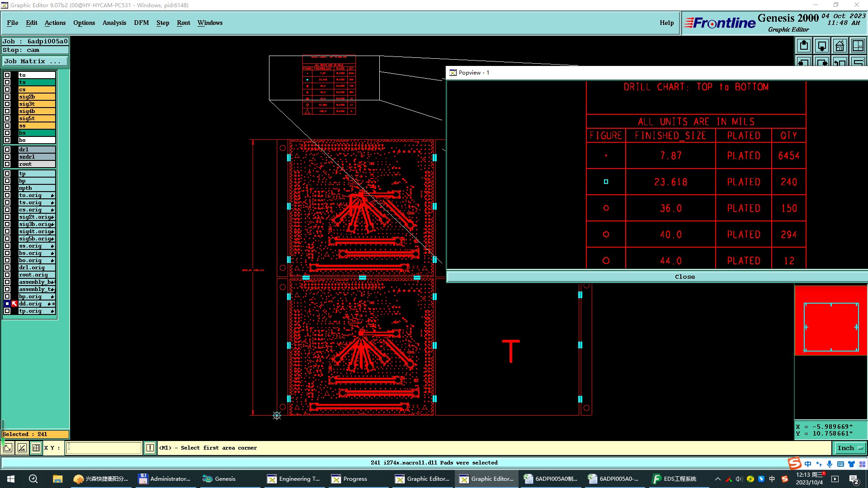Open the Analysis menu
This screenshot has width=868, height=488.
tap(114, 23)
